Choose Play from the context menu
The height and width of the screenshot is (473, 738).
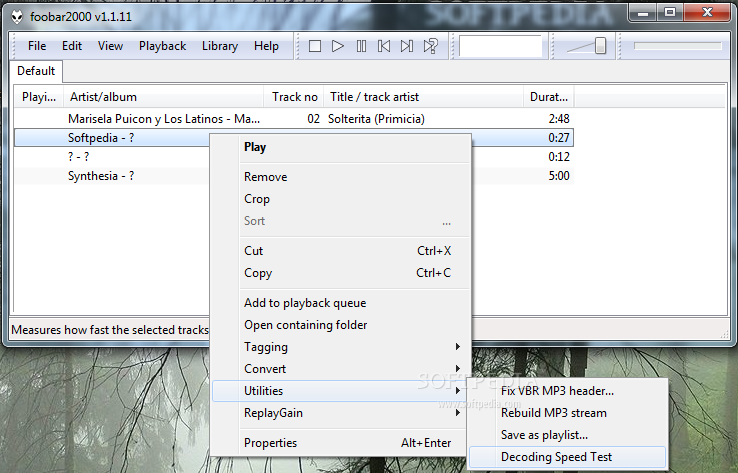click(x=341, y=147)
